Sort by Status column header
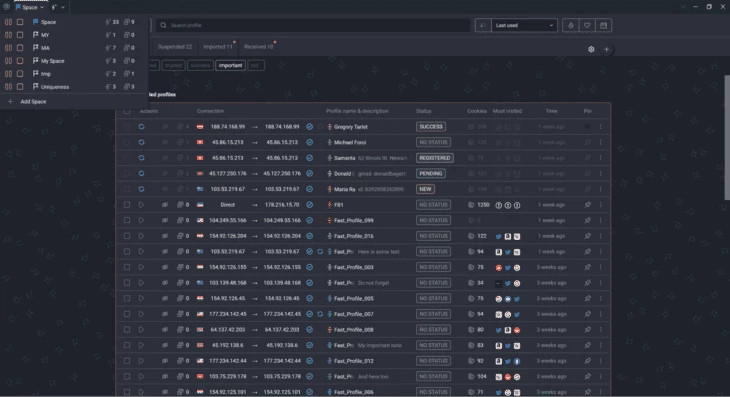 tap(423, 111)
